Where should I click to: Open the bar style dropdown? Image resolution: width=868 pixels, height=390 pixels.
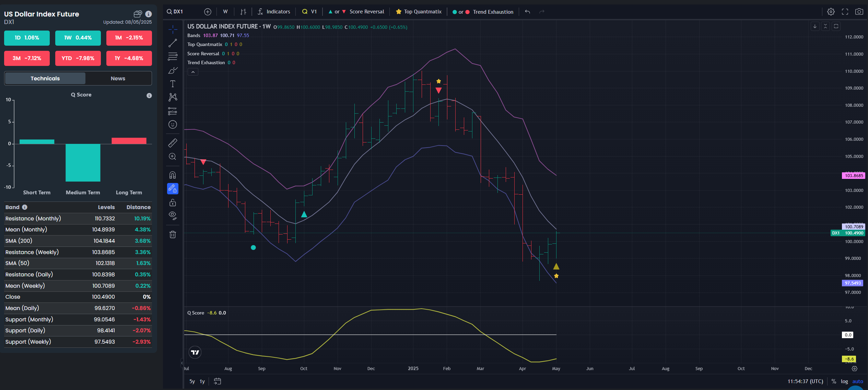(x=243, y=12)
